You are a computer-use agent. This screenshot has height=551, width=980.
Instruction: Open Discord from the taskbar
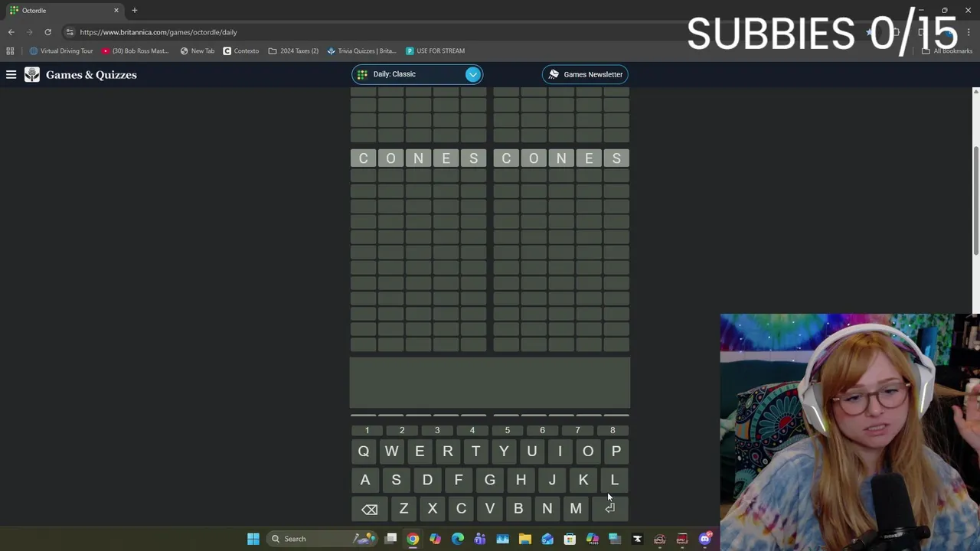click(x=705, y=539)
